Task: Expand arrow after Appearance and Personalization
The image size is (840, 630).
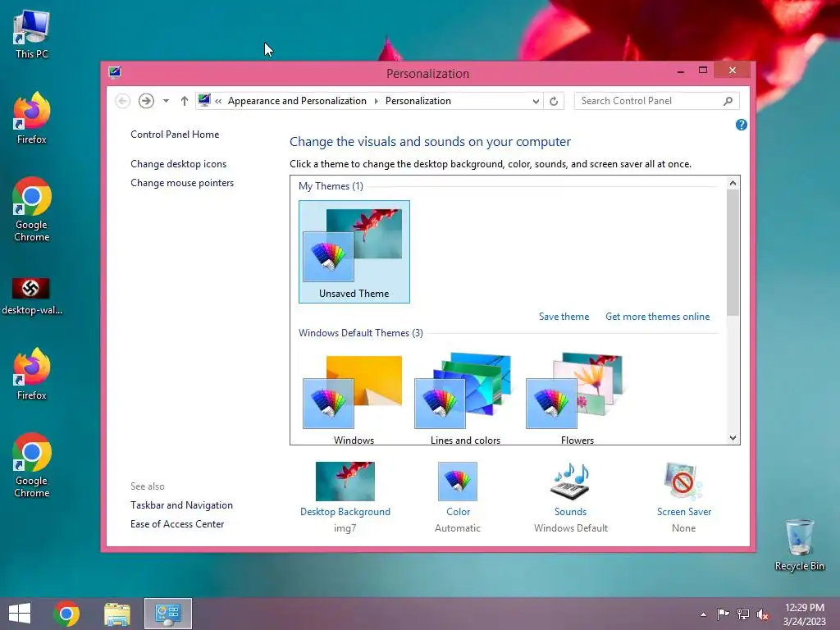Action: 376,101
